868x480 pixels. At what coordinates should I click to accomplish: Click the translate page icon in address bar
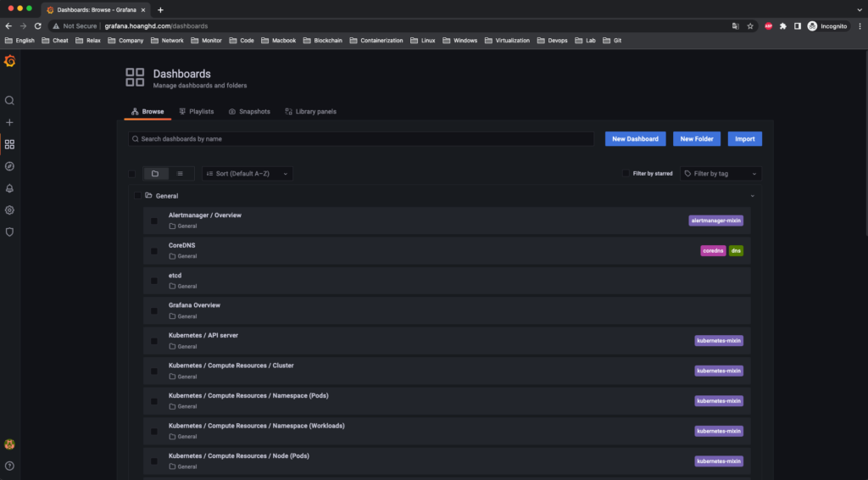coord(735,26)
